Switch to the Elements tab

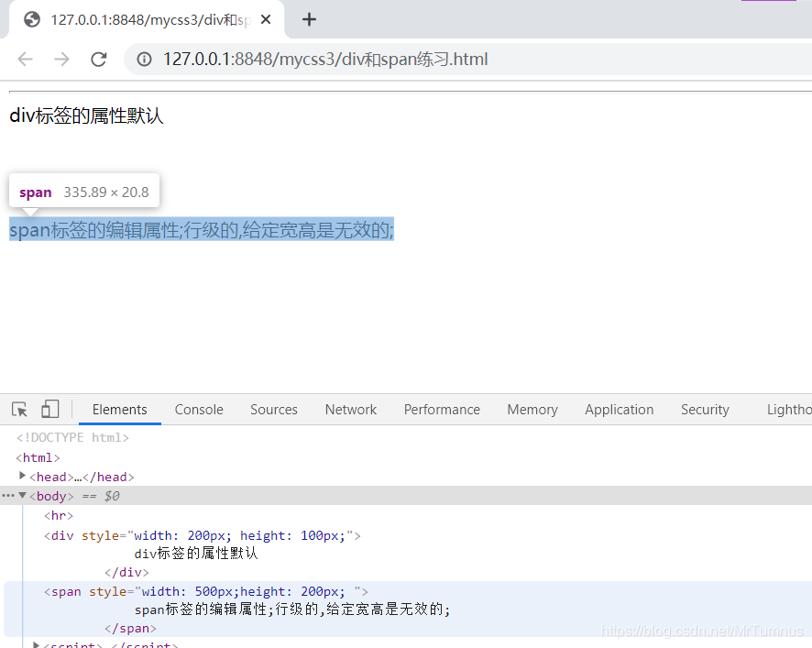tap(120, 409)
